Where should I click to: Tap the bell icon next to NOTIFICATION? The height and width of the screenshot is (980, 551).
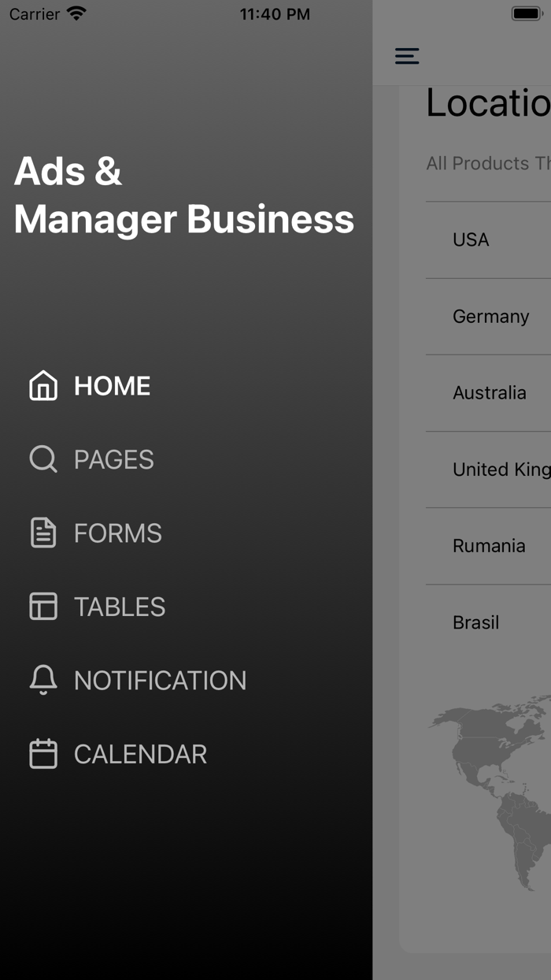click(43, 680)
